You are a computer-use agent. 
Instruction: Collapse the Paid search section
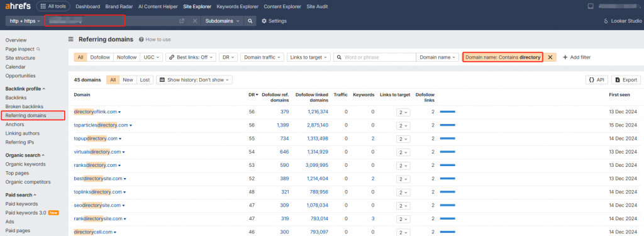(21, 195)
